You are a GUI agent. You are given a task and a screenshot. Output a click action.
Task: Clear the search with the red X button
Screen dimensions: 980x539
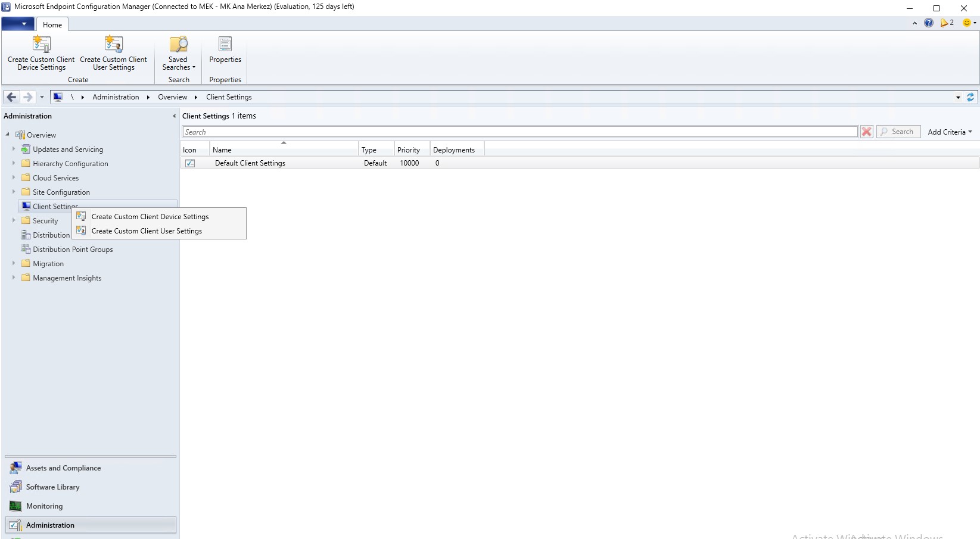866,132
